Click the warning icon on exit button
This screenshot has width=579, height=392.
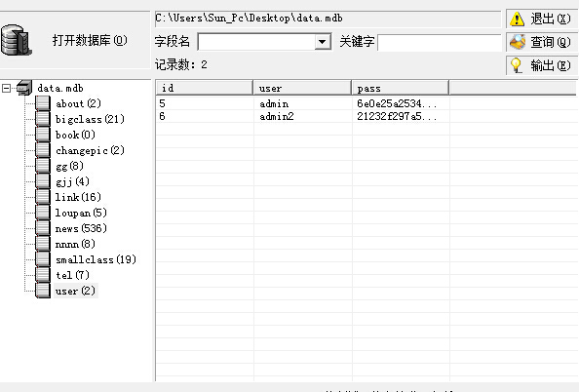tap(517, 19)
